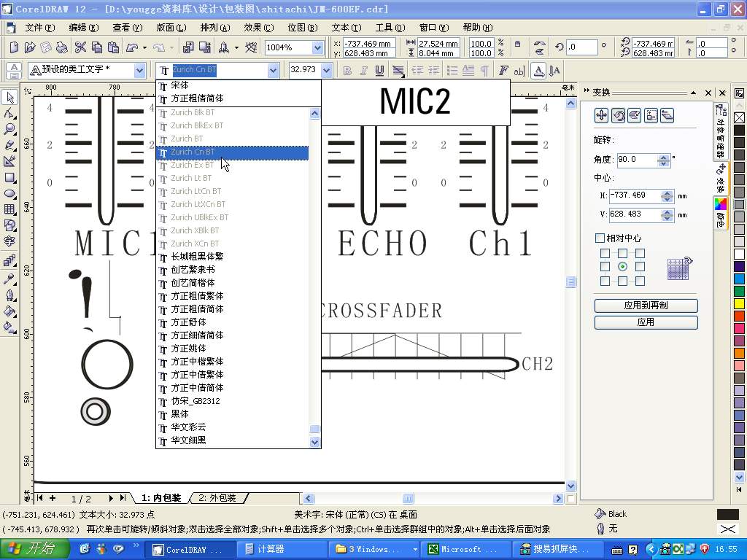Open the 效果(C) menu
Image resolution: width=747 pixels, height=560 pixels.
pyautogui.click(x=259, y=28)
